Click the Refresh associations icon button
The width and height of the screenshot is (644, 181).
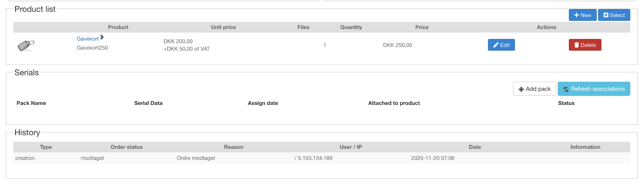pos(566,89)
